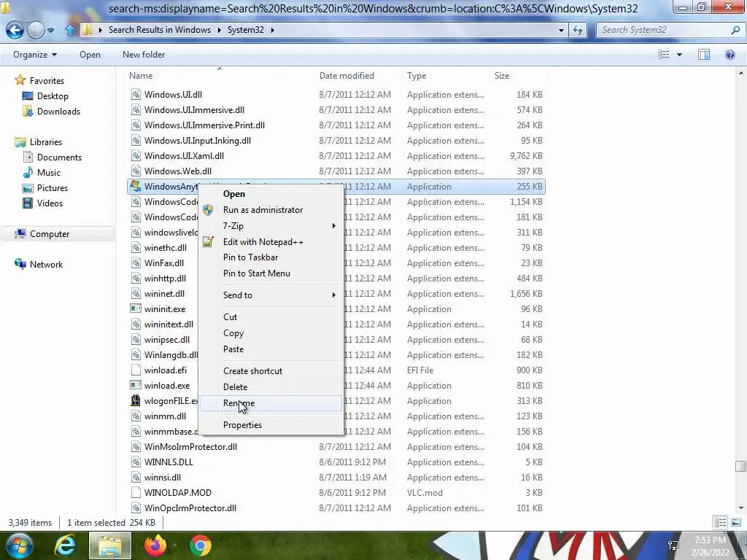The width and height of the screenshot is (747, 560).
Task: Click the Up one level arrow
Action: 70,30
